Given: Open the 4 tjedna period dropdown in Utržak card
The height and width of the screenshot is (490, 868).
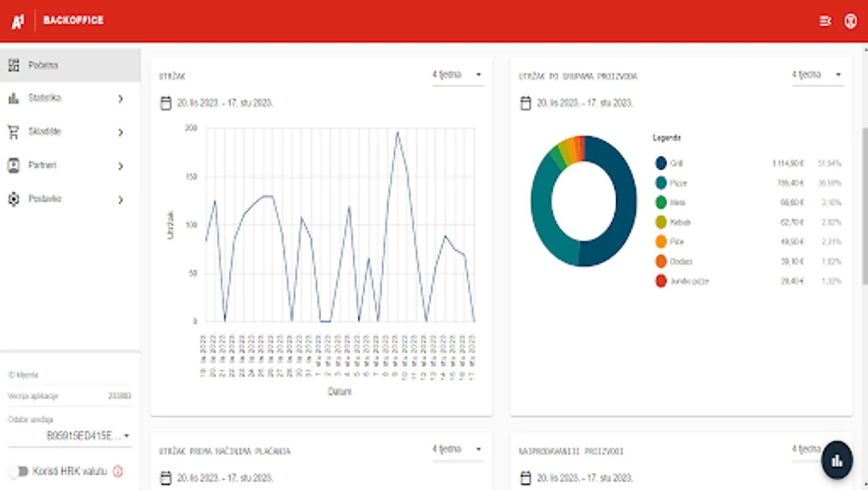Looking at the screenshot, I should point(457,75).
